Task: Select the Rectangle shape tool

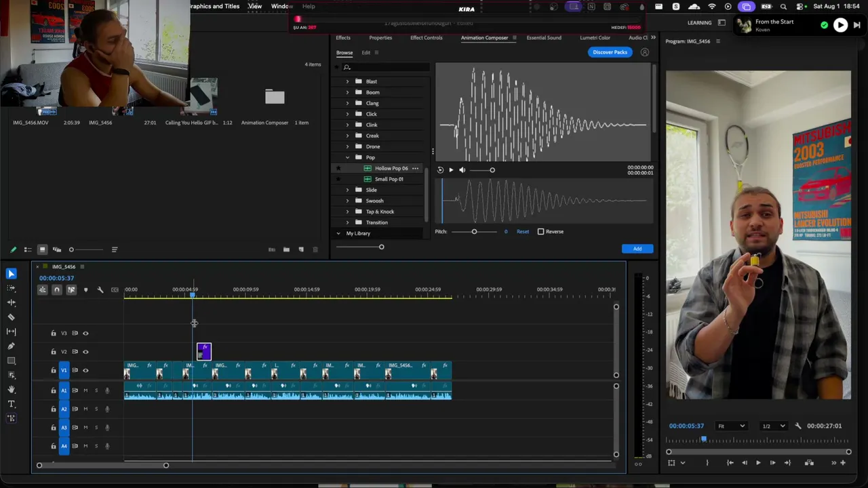Action: [x=12, y=361]
